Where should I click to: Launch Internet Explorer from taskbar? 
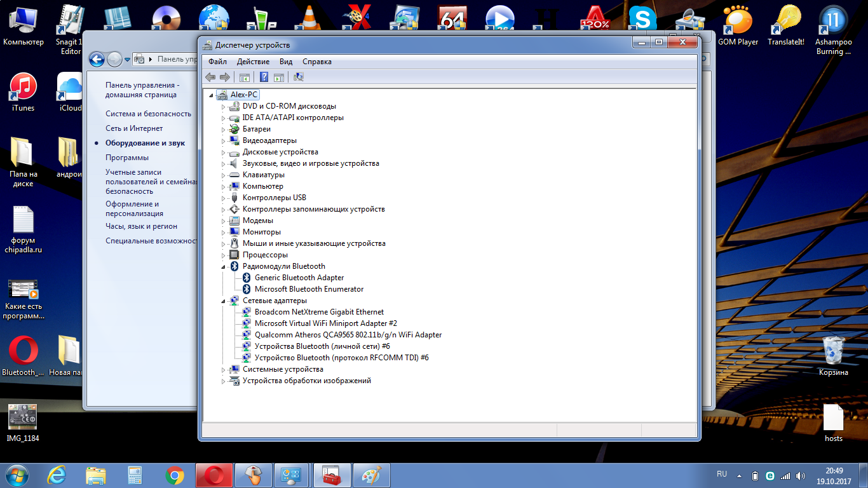[x=57, y=475]
